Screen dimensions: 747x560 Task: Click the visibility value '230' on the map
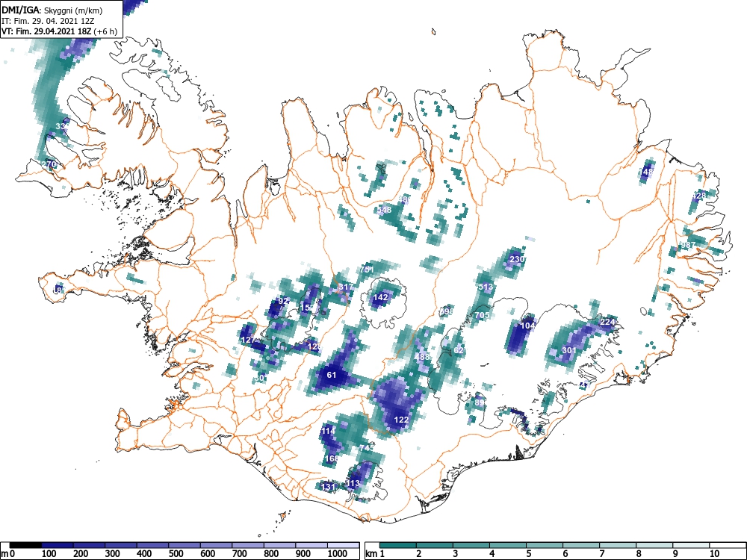517,260
